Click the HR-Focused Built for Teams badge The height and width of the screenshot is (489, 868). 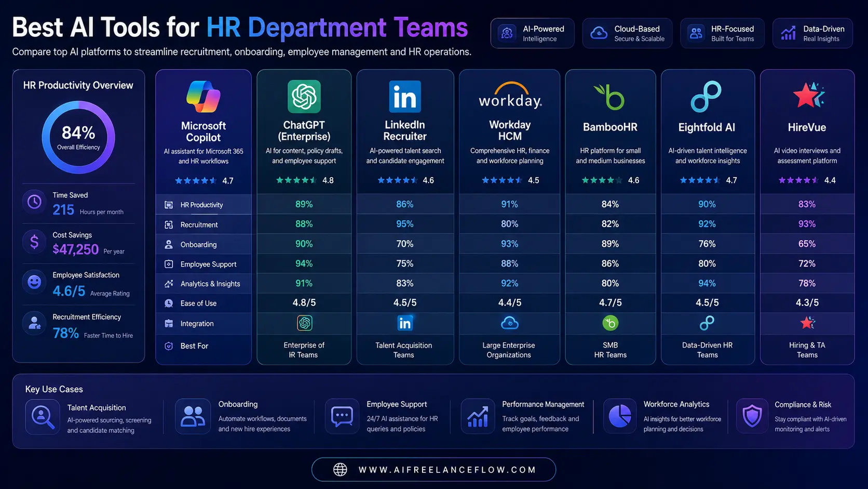pyautogui.click(x=722, y=33)
